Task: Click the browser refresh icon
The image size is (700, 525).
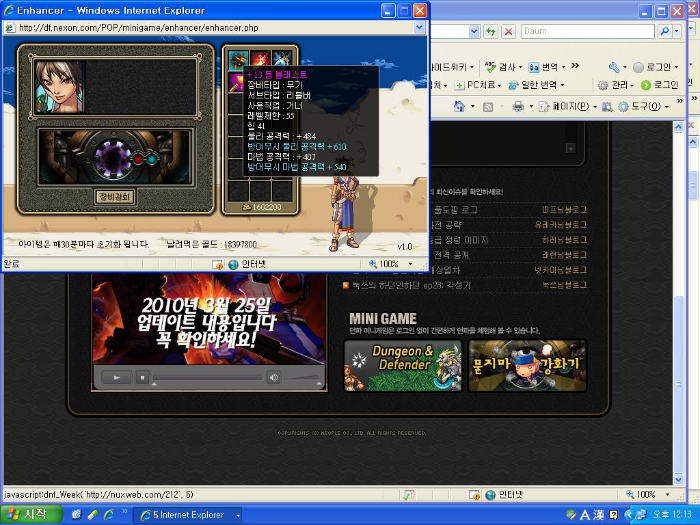Action: pos(490,31)
